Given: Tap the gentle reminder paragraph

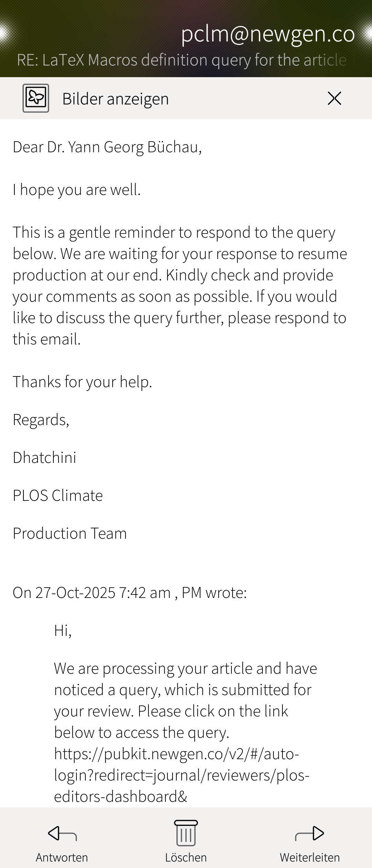Looking at the screenshot, I should coord(180,286).
